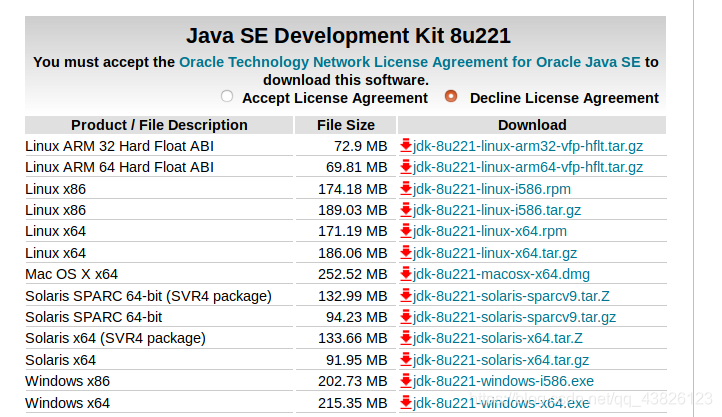The height and width of the screenshot is (417, 722).
Task: Click download arrow icon for linux-x64.rpm
Action: pyautogui.click(x=406, y=231)
